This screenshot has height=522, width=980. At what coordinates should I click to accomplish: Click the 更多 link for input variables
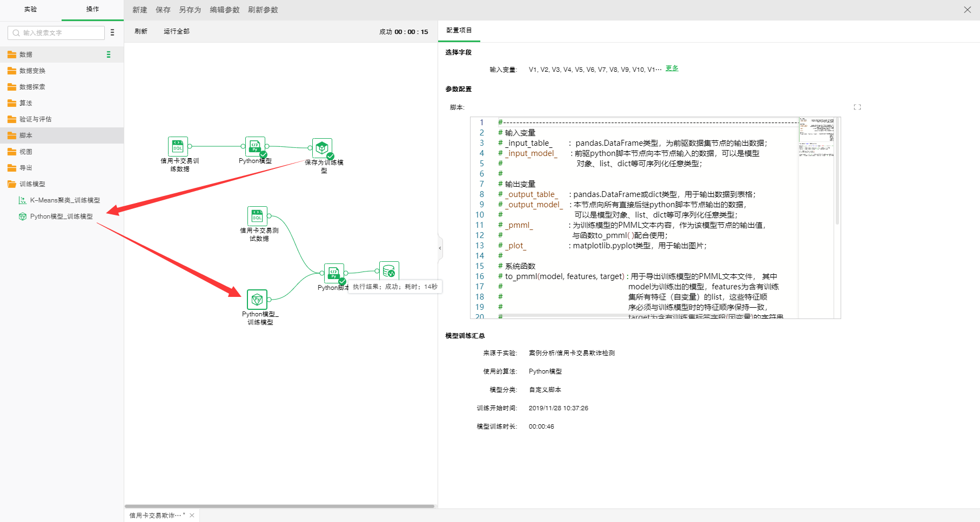pyautogui.click(x=672, y=69)
